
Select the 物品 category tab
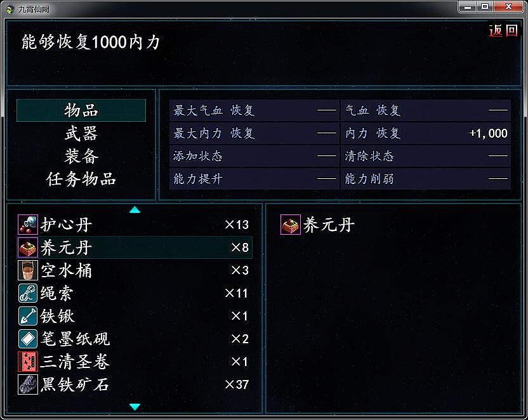point(81,110)
